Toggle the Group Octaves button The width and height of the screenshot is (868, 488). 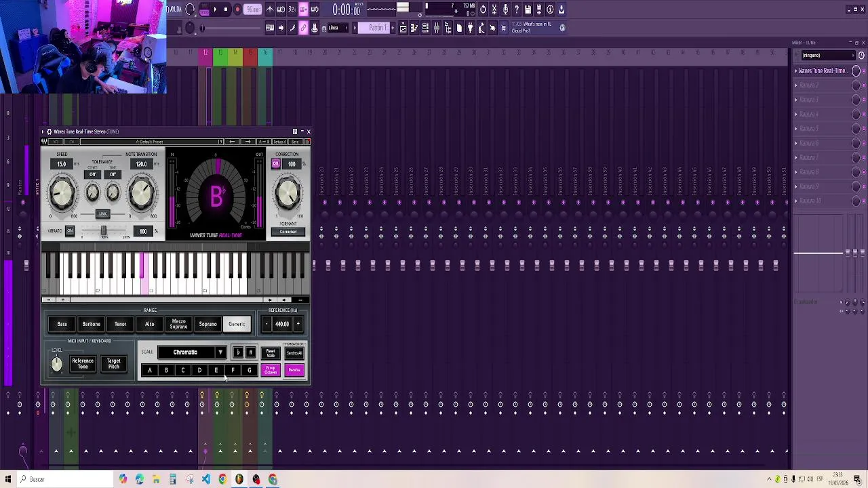271,370
